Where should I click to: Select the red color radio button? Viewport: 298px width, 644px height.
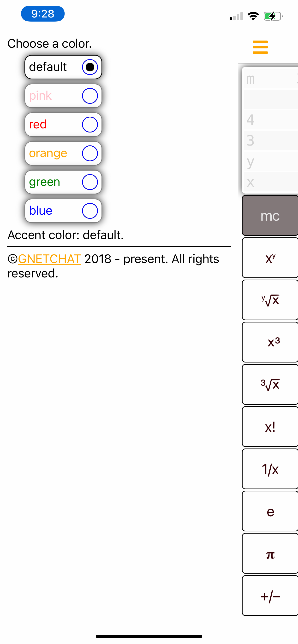point(90,125)
